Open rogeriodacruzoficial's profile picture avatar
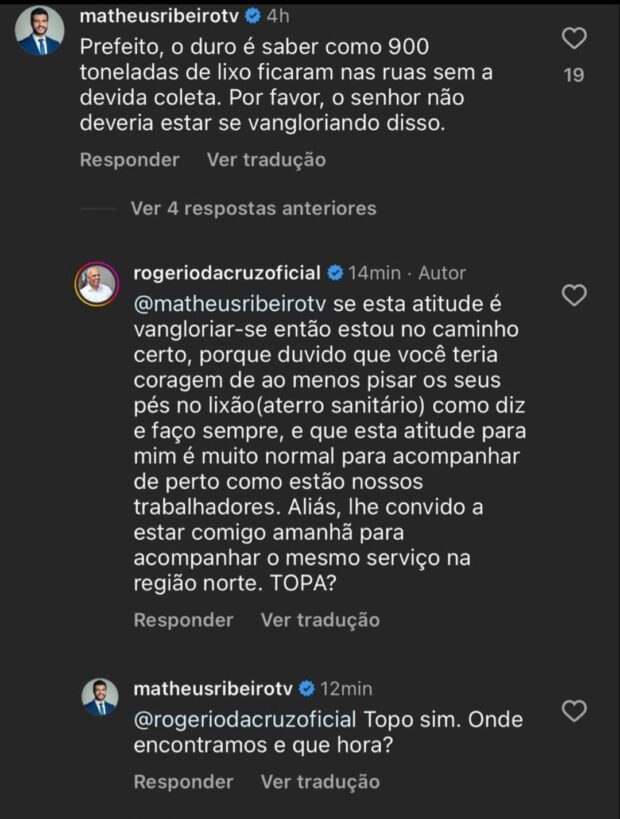Image resolution: width=620 pixels, height=819 pixels. (97, 286)
